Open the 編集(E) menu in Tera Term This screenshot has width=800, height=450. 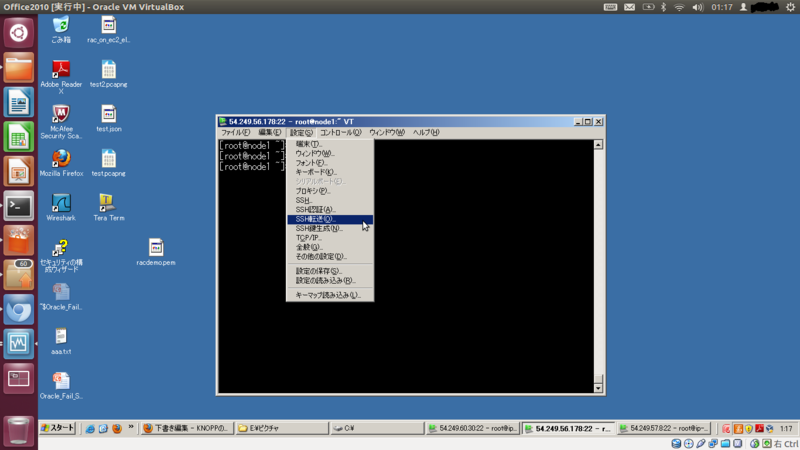pos(269,133)
